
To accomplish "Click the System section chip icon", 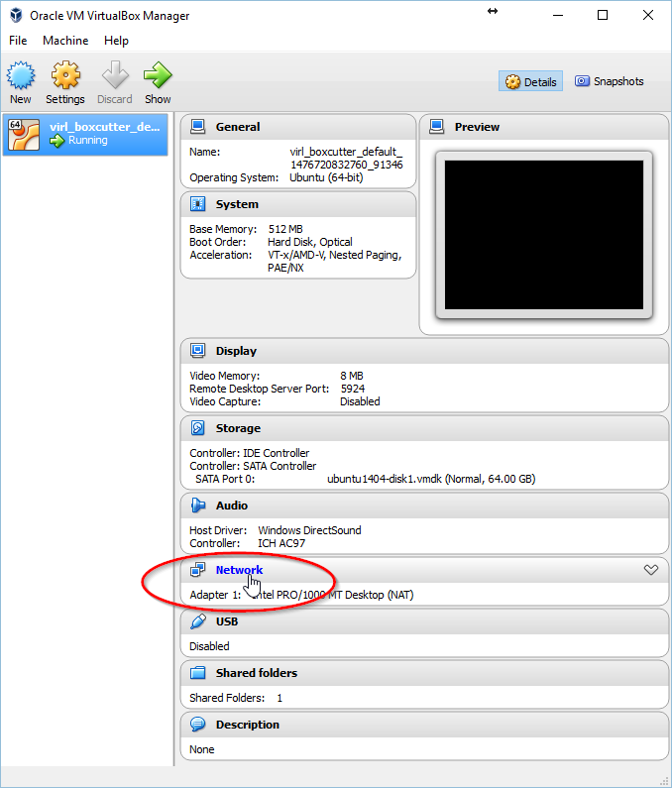I will (197, 204).
